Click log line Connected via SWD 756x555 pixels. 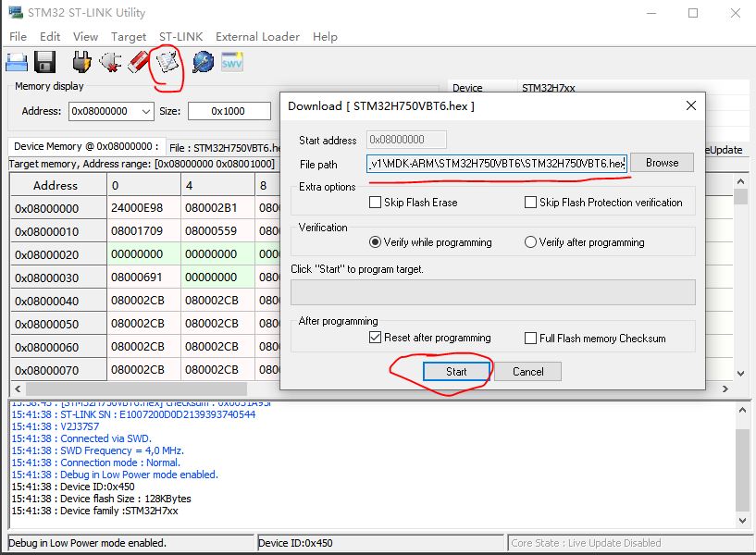click(81, 438)
